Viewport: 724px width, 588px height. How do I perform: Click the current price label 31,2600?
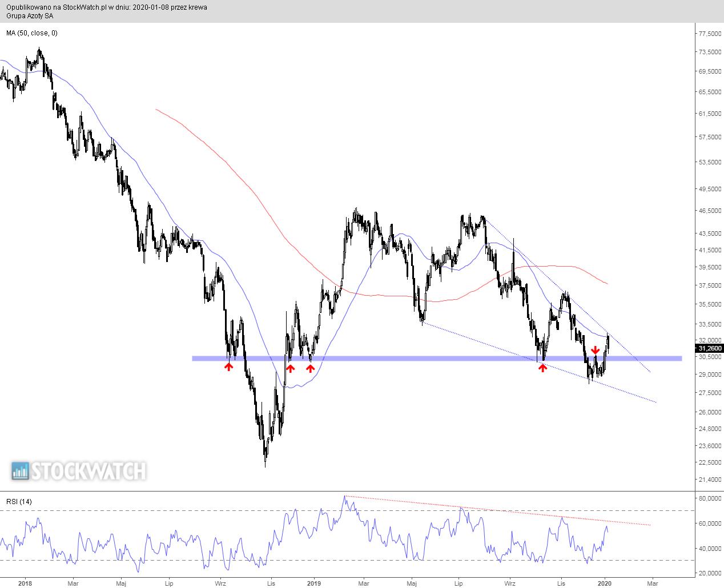pos(710,348)
